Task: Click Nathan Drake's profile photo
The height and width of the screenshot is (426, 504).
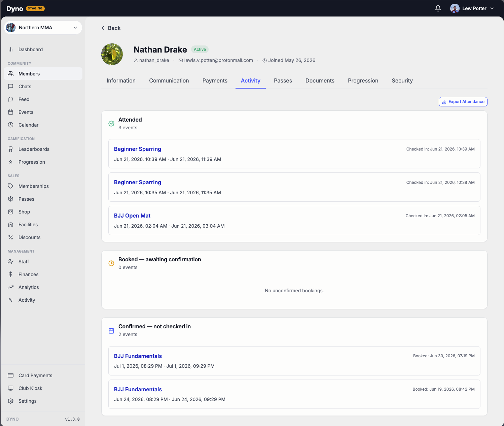Action: point(112,54)
